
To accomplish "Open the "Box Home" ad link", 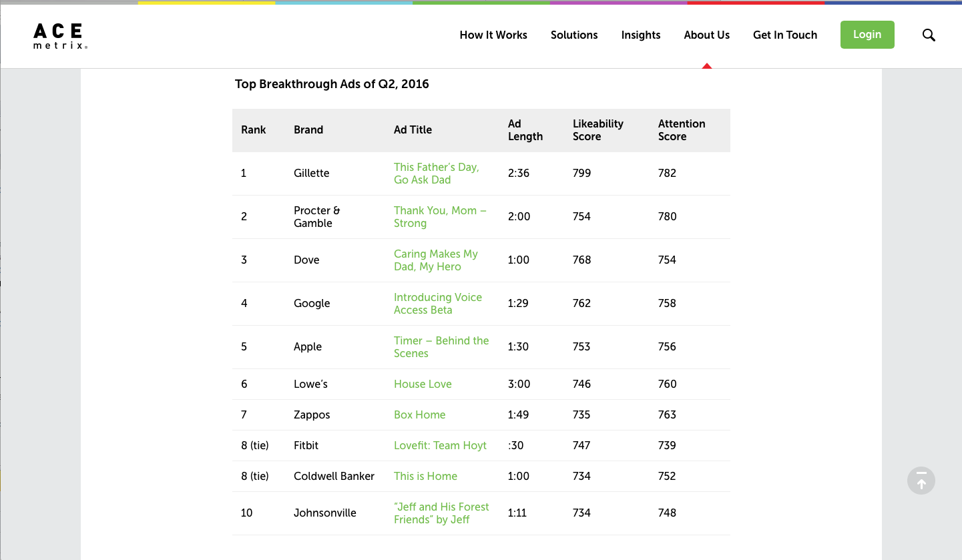I will coord(419,415).
